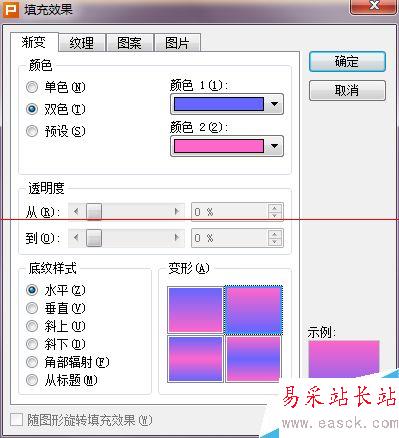Choose 垂直(V) vertical shading style
Viewport: 399px width, 438px height.
(x=32, y=308)
